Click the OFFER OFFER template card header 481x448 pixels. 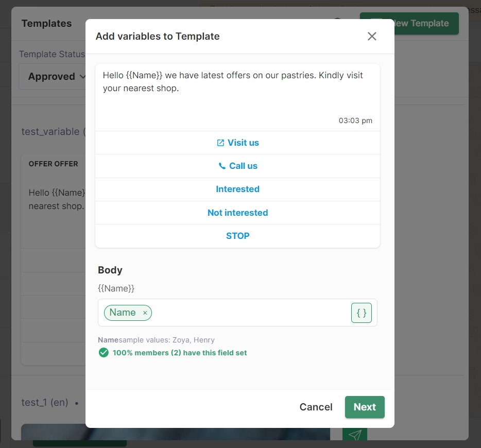pyautogui.click(x=54, y=164)
